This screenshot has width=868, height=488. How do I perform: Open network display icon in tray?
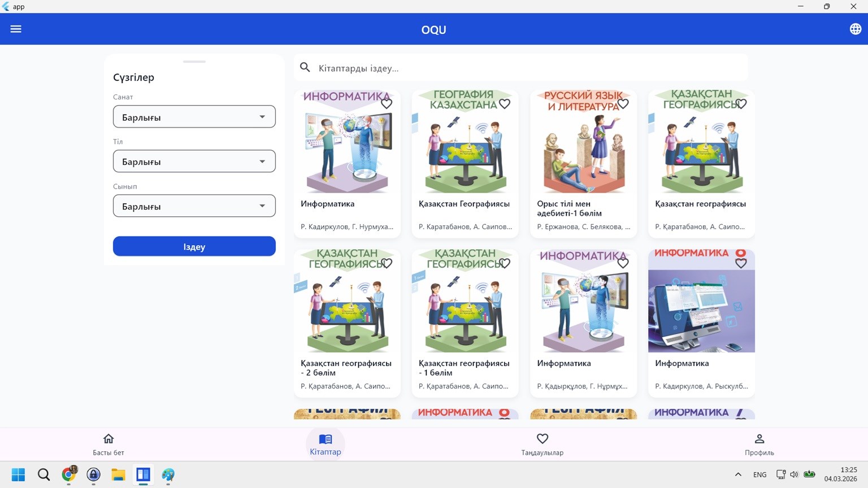pyautogui.click(x=781, y=474)
